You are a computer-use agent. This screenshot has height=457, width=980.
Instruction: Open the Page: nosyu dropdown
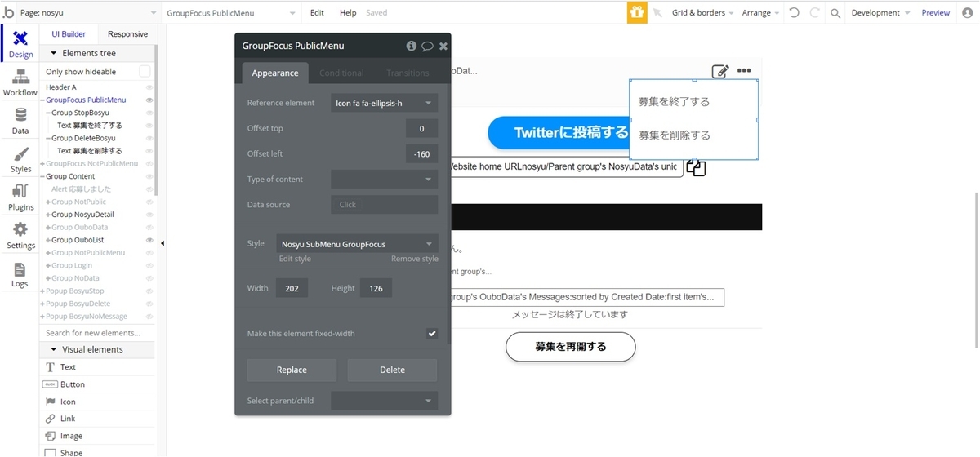90,13
